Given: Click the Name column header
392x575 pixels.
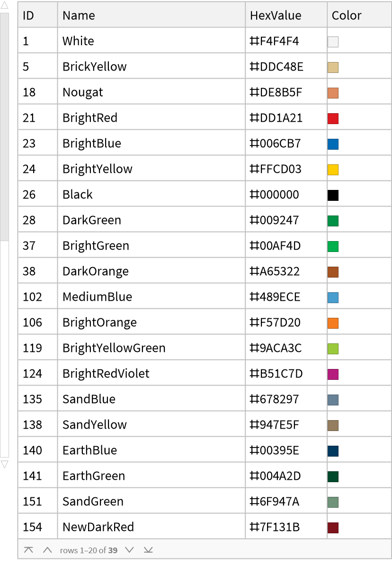Looking at the screenshot, I should [x=79, y=15].
